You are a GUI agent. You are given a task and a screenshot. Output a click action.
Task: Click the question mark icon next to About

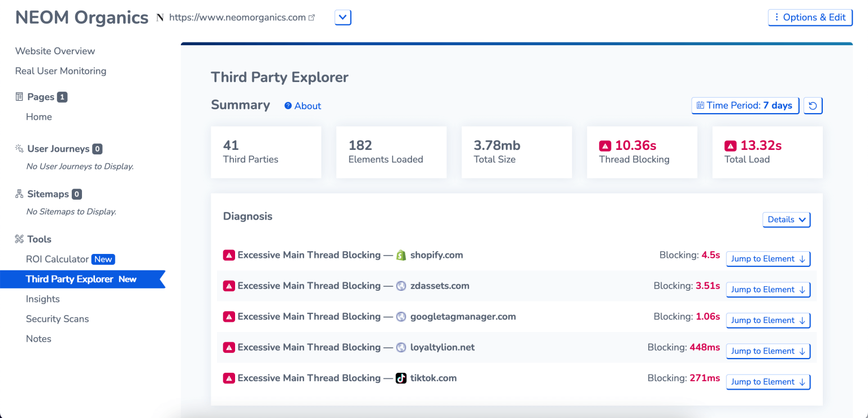(288, 106)
